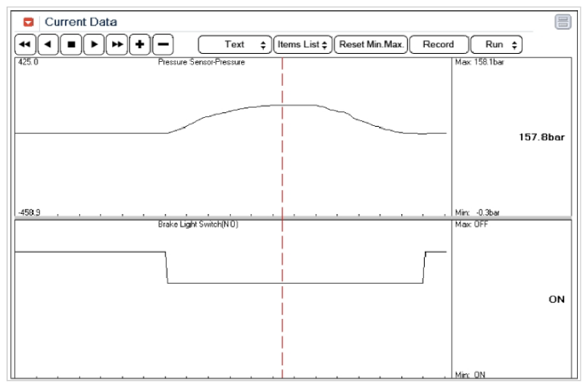This screenshot has height=388, width=588.
Task: Collapse the Current Data panel red arrow
Action: coord(28,22)
